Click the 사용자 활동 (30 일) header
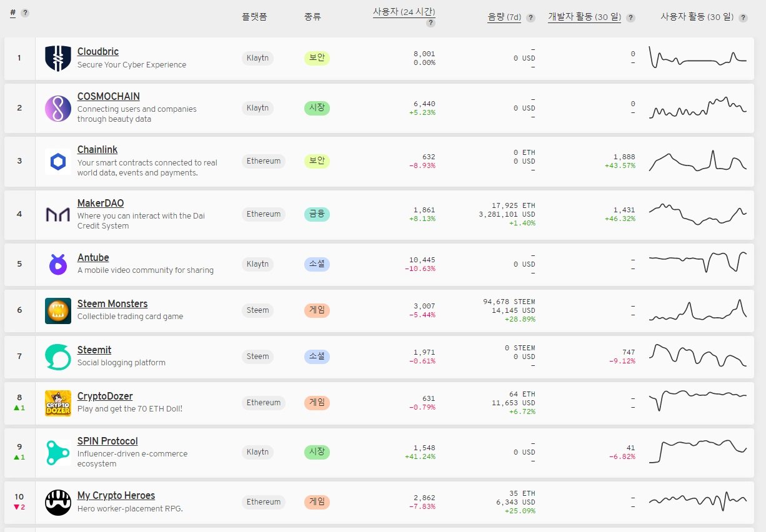The image size is (766, 532). [697, 17]
